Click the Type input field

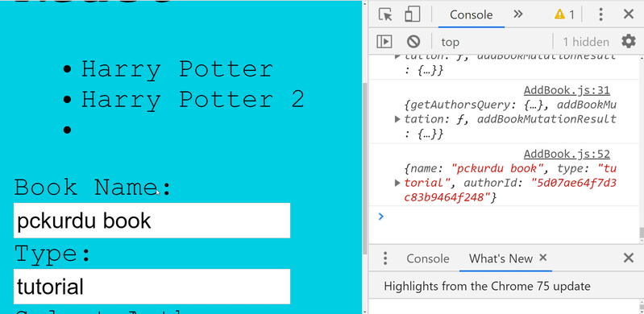(152, 287)
